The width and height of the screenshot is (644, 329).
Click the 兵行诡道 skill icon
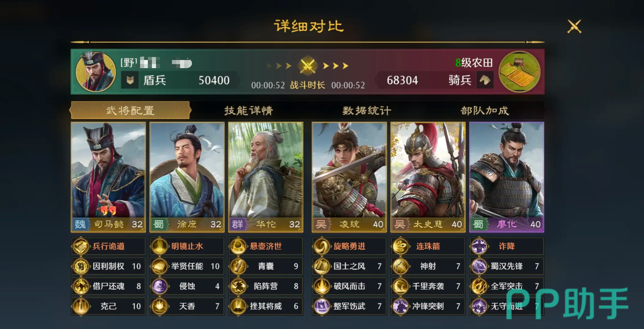[81, 246]
